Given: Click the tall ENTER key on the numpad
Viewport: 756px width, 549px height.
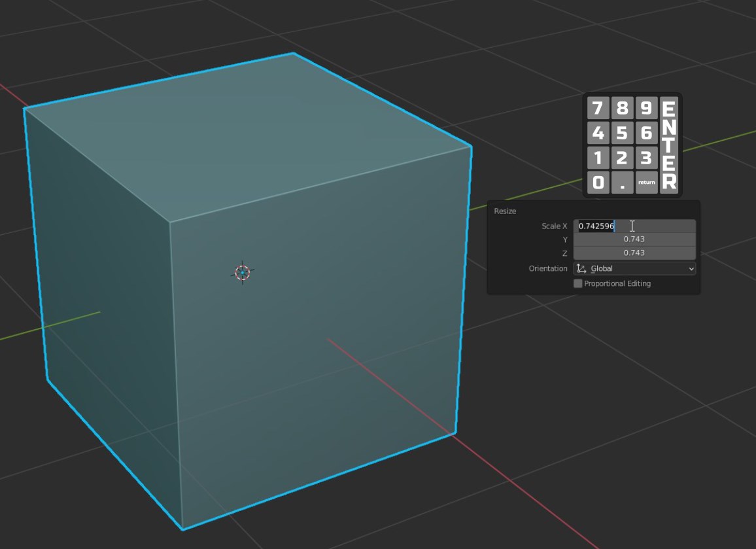Looking at the screenshot, I should (x=669, y=145).
